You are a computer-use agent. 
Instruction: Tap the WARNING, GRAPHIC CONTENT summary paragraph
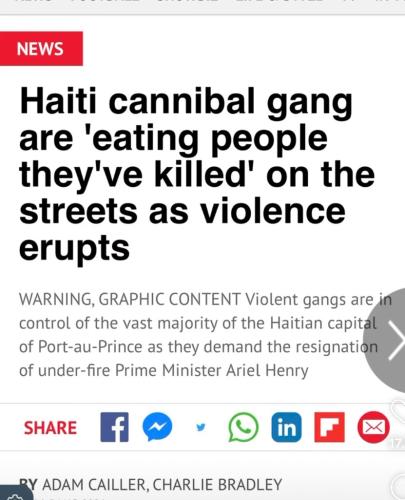205,335
